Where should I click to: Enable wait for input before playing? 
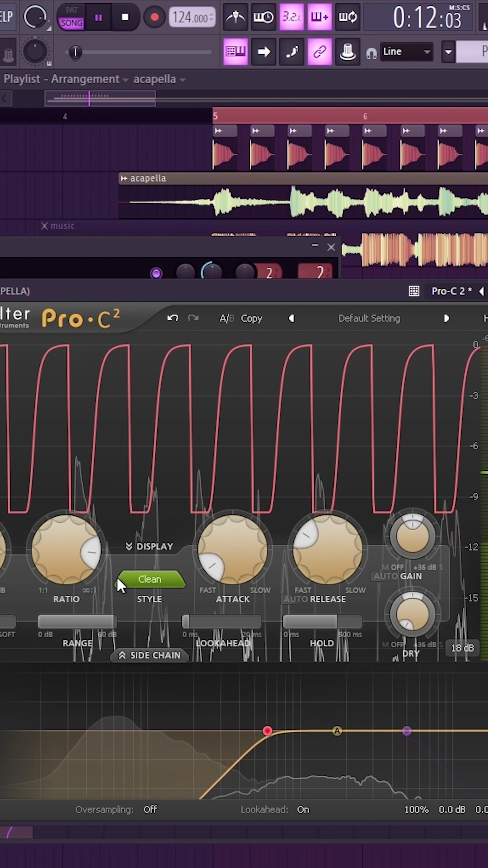[263, 17]
